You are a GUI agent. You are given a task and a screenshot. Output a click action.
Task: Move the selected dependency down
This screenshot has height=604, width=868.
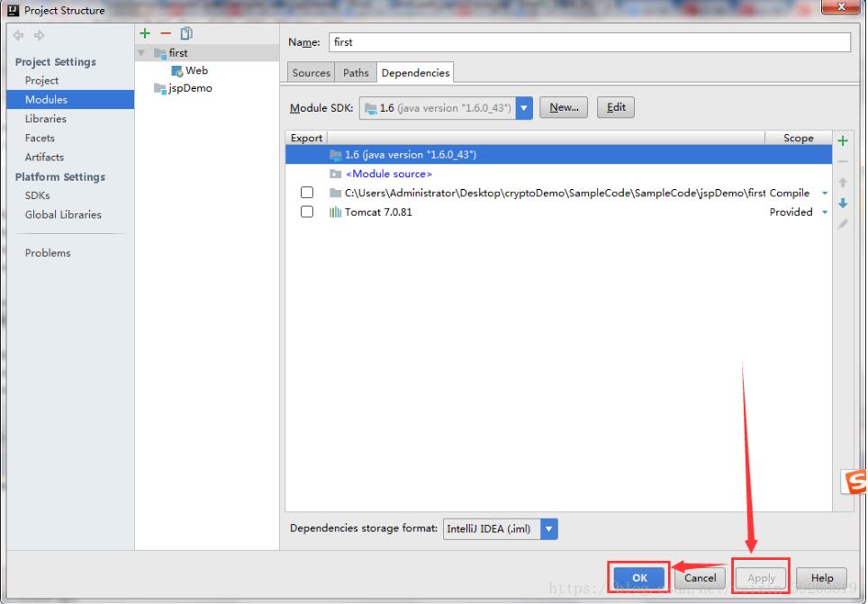(x=842, y=203)
